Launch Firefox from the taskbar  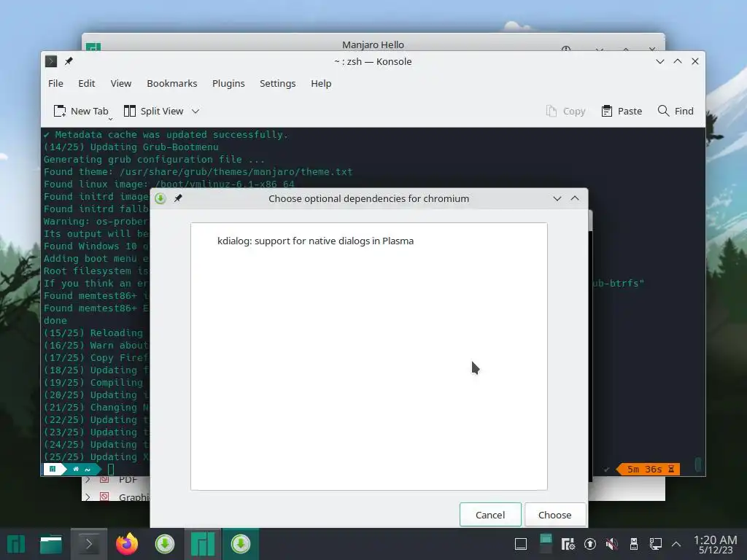click(127, 544)
